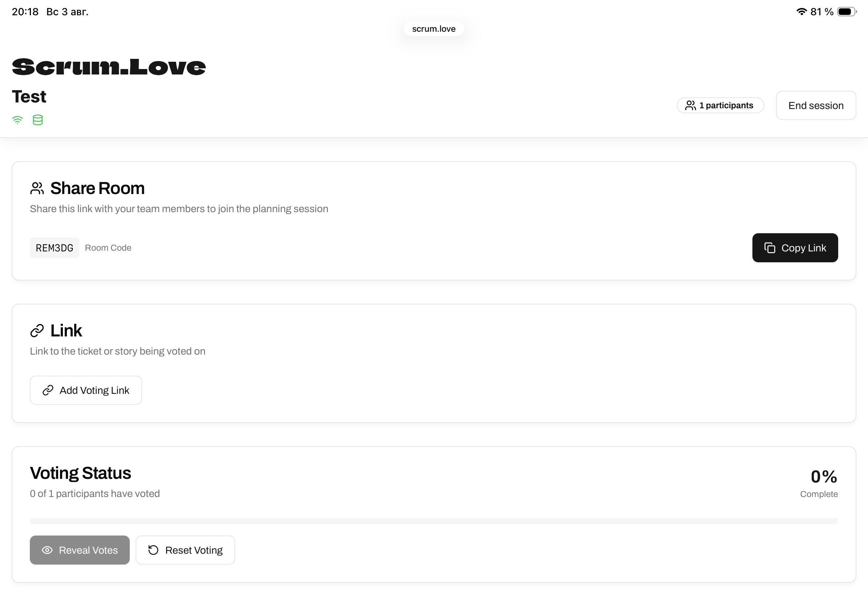Click the Reveal Votes button

80,550
